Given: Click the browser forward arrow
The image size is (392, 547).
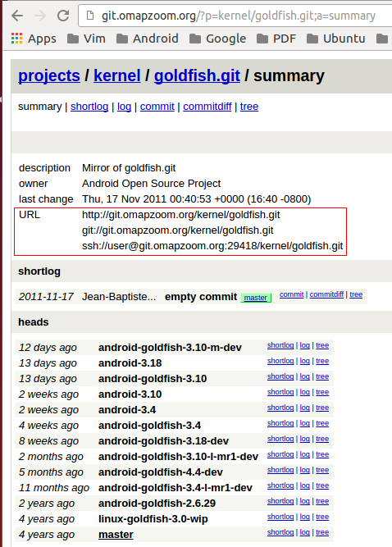Looking at the screenshot, I should tap(40, 16).
